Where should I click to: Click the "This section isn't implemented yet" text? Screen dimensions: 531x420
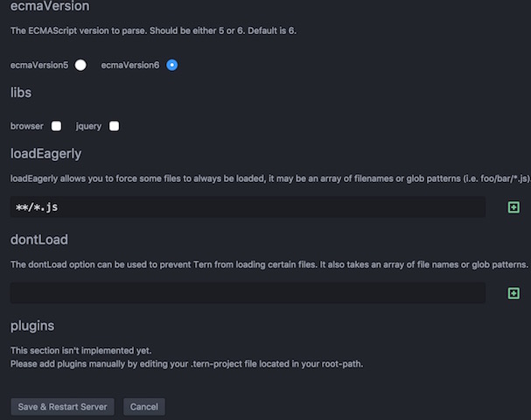[x=81, y=350]
